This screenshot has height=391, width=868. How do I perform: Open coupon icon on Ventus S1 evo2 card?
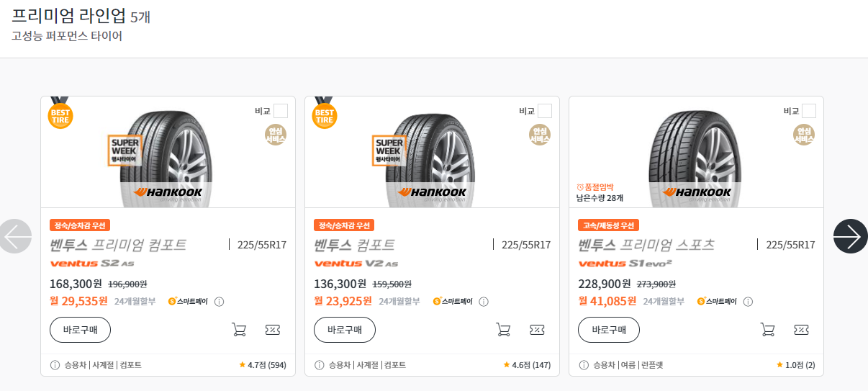801,330
